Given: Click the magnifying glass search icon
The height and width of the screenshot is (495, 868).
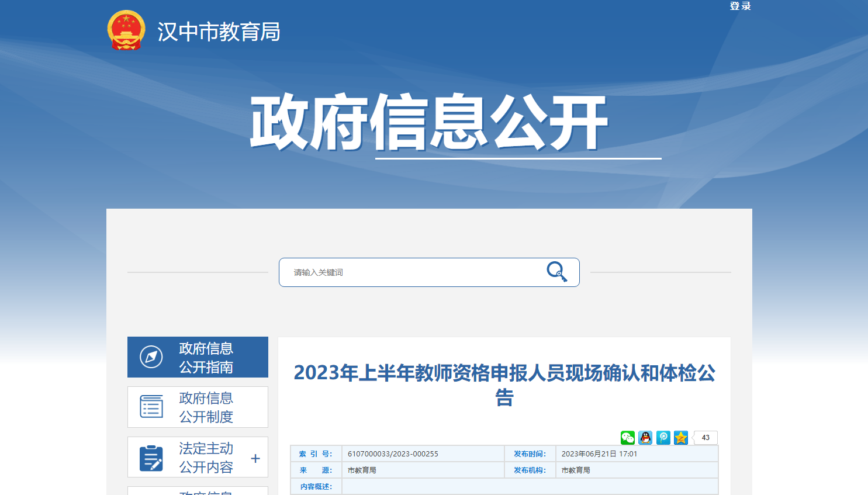Looking at the screenshot, I should click(556, 272).
